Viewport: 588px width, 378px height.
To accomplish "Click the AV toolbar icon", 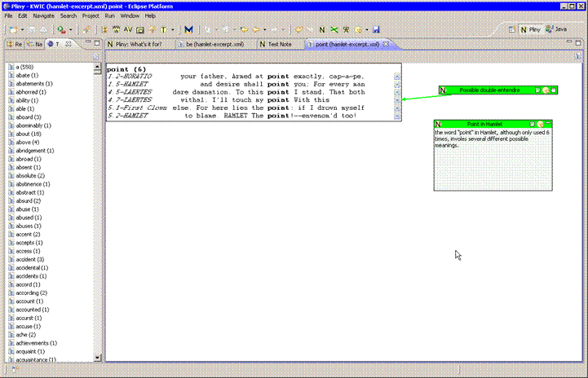I will click(x=128, y=29).
